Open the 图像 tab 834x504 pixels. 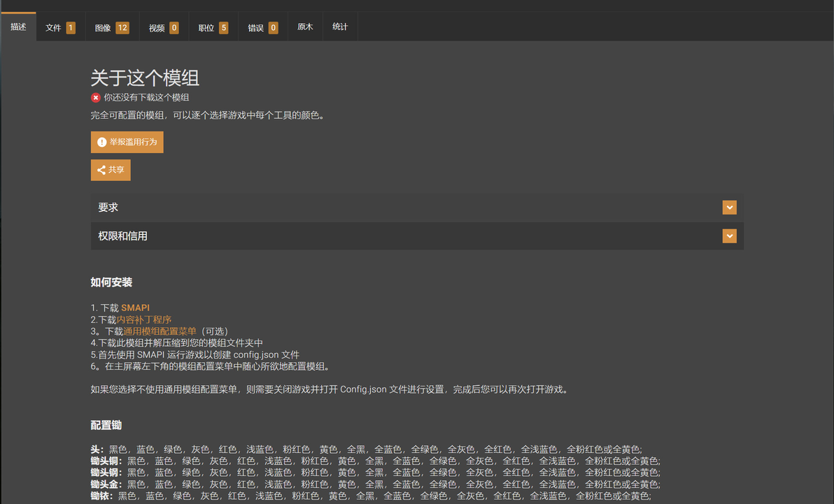coord(112,28)
